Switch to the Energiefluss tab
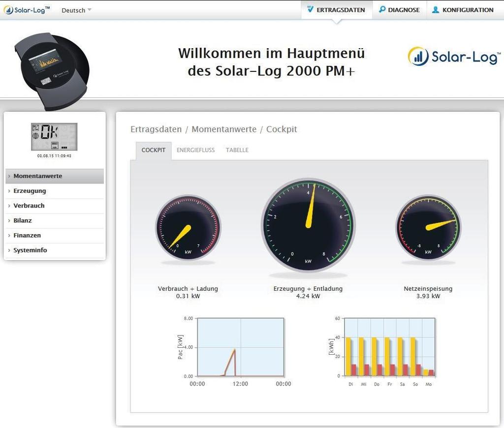Screen dimensions: 504x428 (196, 150)
